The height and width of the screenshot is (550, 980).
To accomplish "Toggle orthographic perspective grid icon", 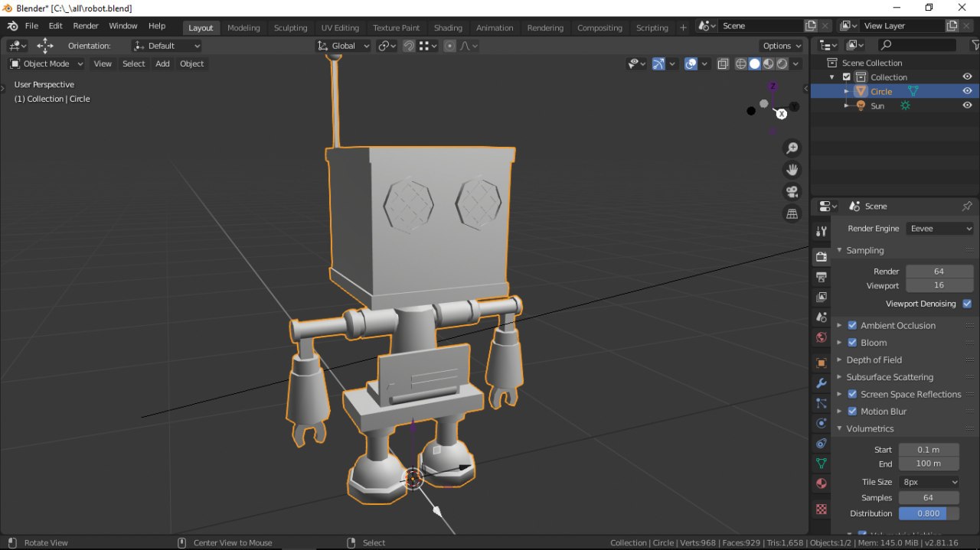I will coord(792,214).
